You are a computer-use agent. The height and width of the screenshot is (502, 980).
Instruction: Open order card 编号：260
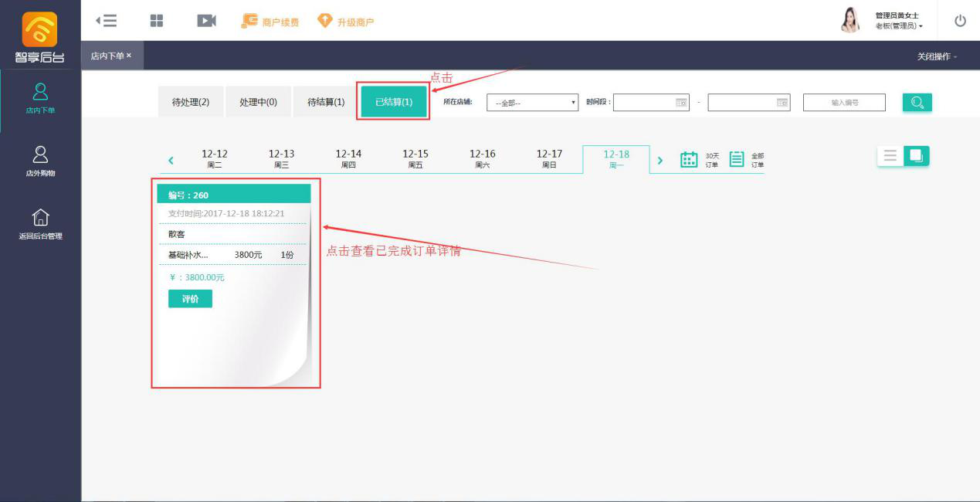coord(235,283)
